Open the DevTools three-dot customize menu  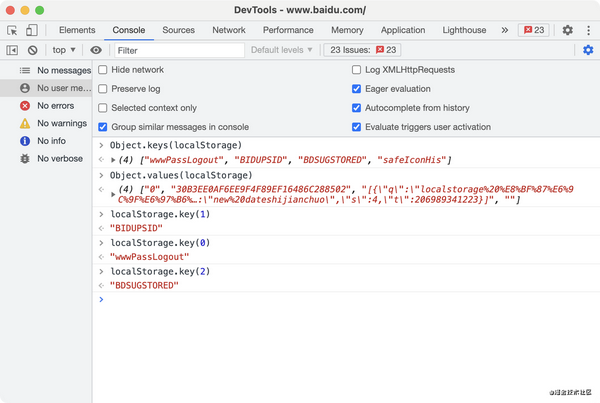(586, 31)
